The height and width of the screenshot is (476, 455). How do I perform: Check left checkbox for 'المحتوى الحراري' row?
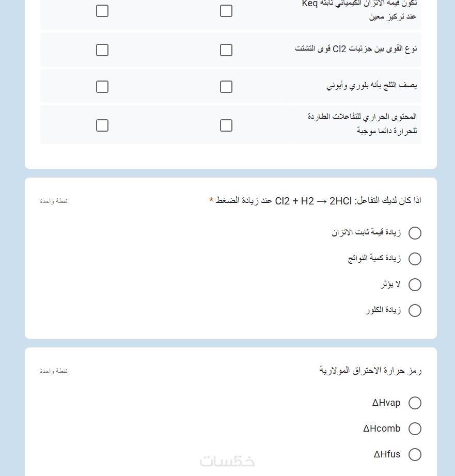click(102, 125)
